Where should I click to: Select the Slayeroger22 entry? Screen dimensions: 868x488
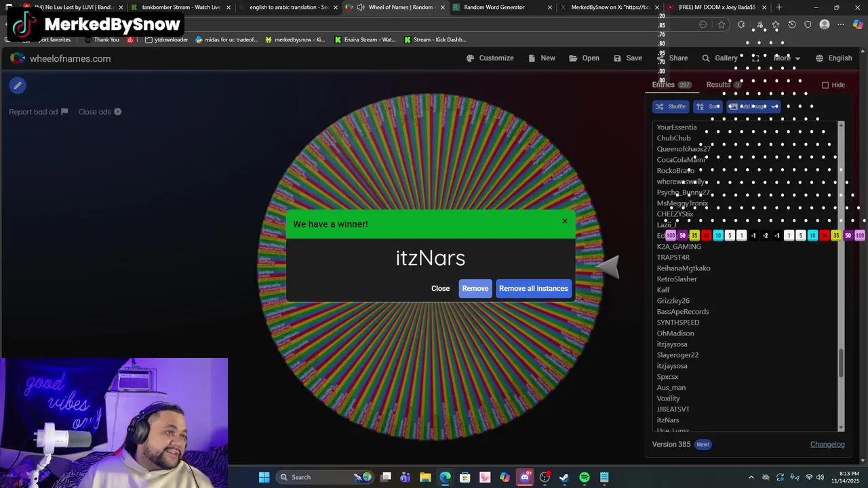pyautogui.click(x=677, y=355)
